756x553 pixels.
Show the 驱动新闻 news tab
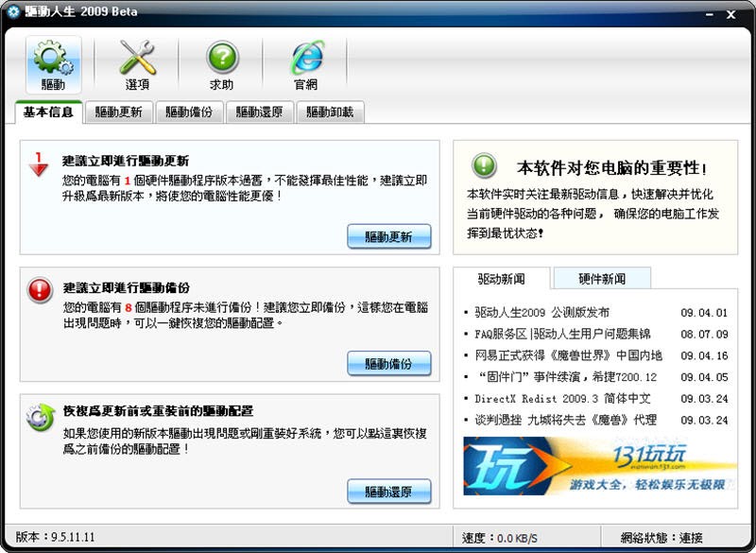tap(502, 279)
